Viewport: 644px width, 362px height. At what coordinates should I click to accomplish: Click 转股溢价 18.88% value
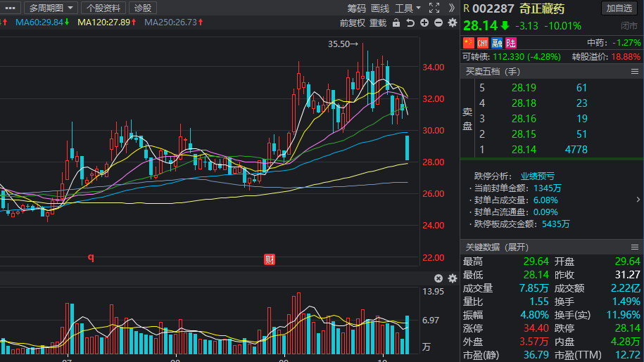click(x=626, y=56)
